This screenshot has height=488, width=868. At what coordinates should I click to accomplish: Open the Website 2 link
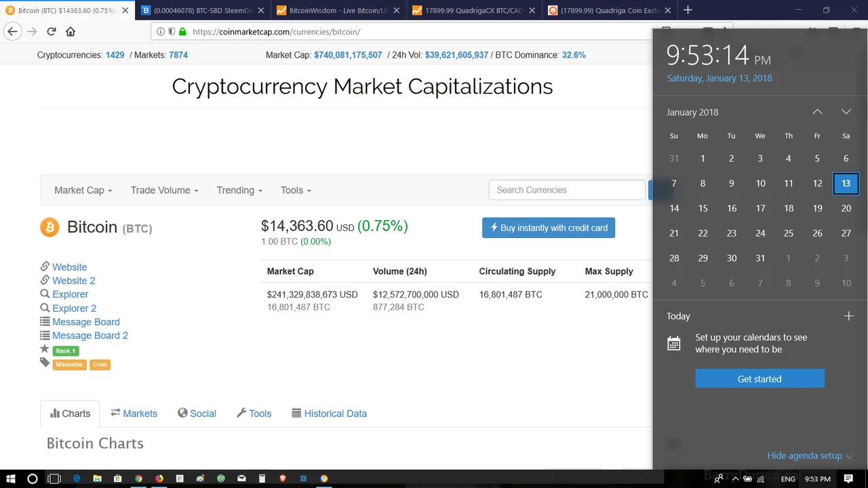click(73, 281)
